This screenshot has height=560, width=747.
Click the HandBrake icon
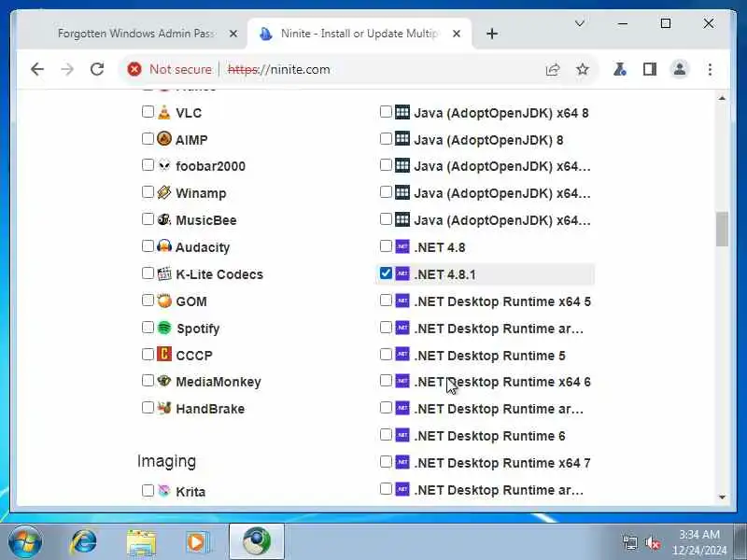164,408
